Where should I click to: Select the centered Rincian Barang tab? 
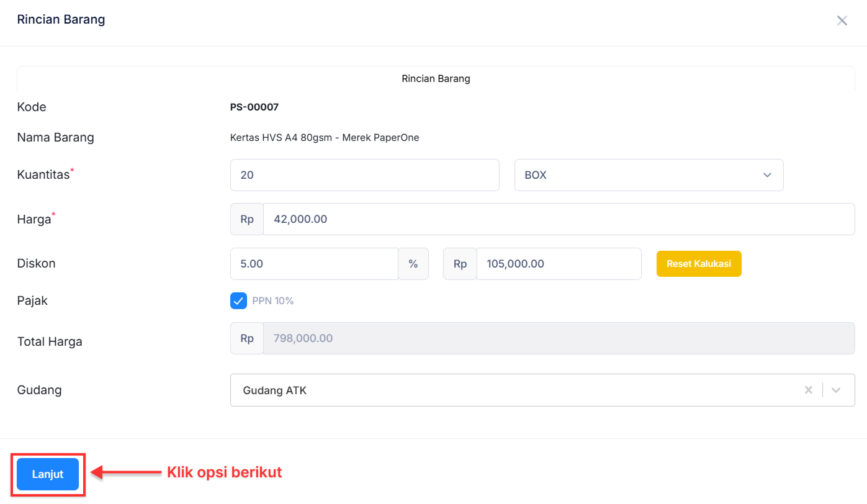436,79
